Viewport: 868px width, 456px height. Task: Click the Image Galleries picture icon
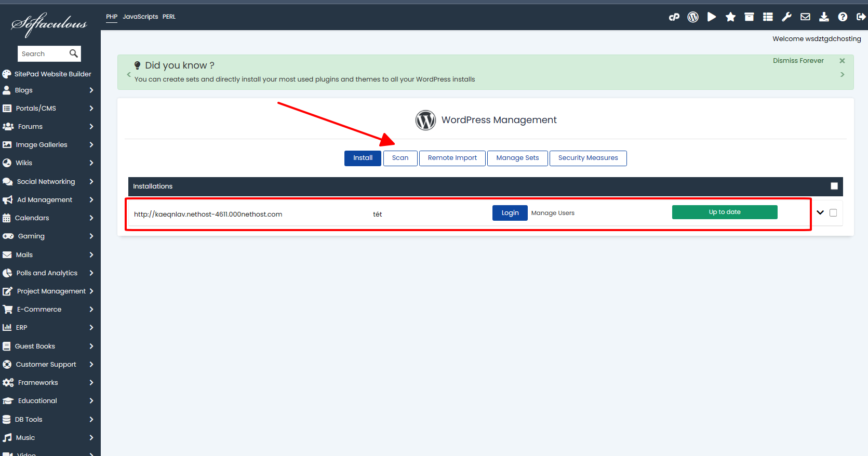7,145
